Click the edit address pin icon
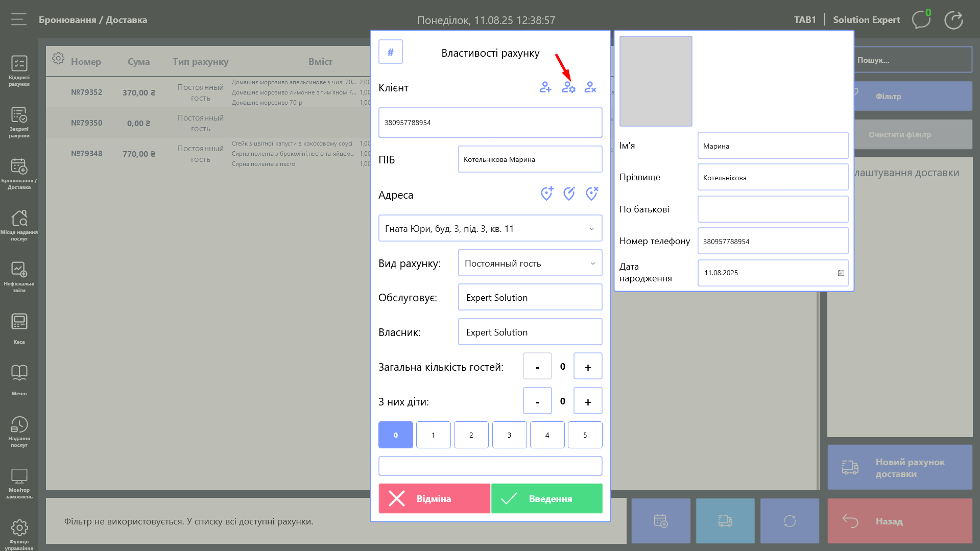 click(569, 194)
